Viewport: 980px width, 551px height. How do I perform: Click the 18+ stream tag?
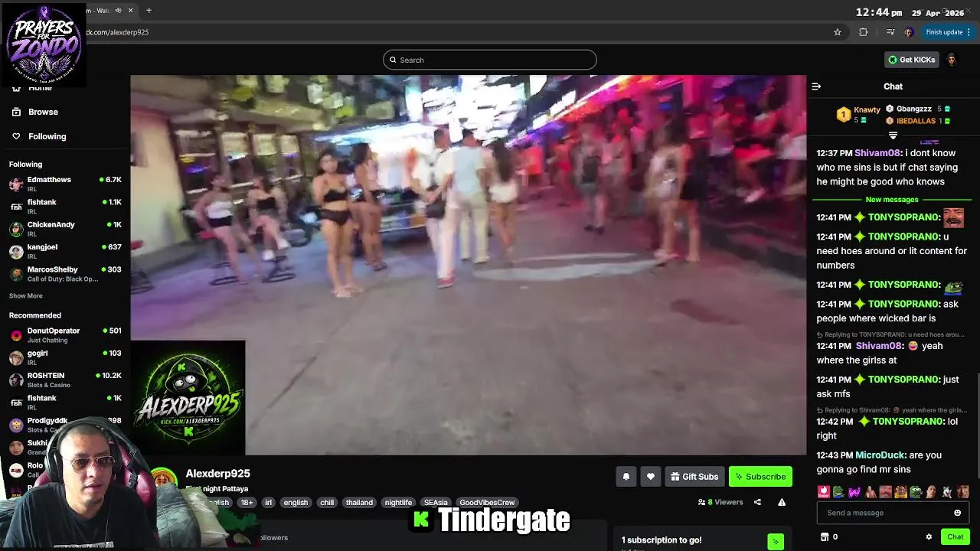(247, 503)
